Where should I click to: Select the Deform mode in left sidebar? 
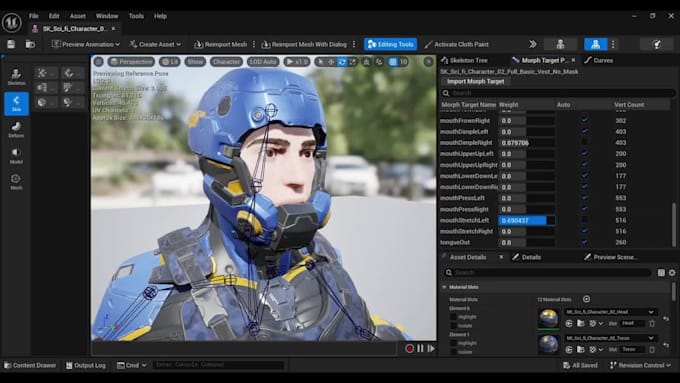tap(16, 130)
